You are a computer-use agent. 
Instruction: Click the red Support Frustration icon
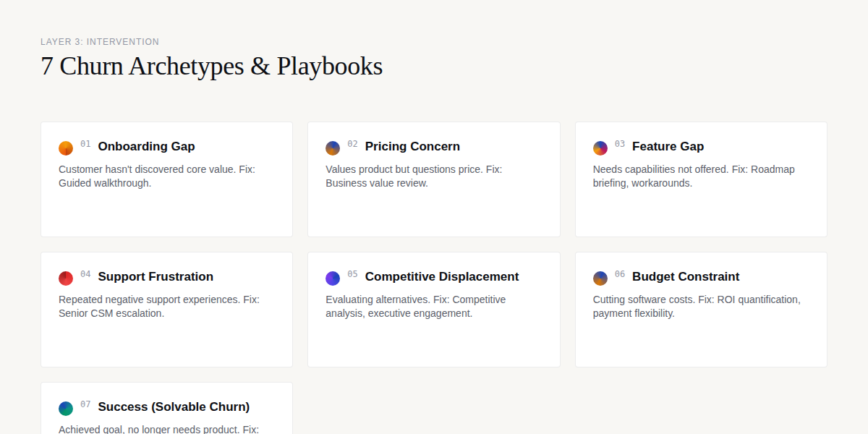(x=66, y=278)
